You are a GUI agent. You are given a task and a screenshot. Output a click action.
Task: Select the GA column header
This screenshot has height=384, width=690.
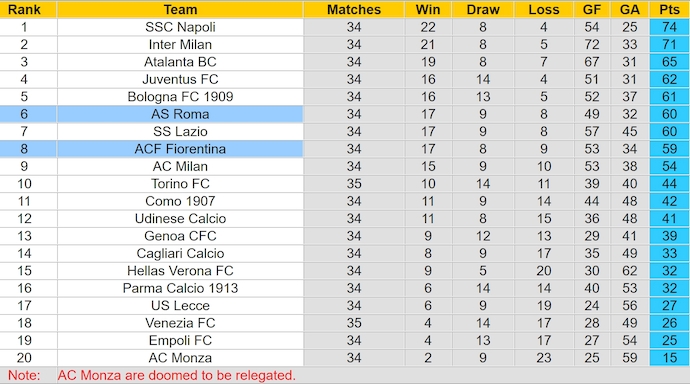(x=630, y=9)
